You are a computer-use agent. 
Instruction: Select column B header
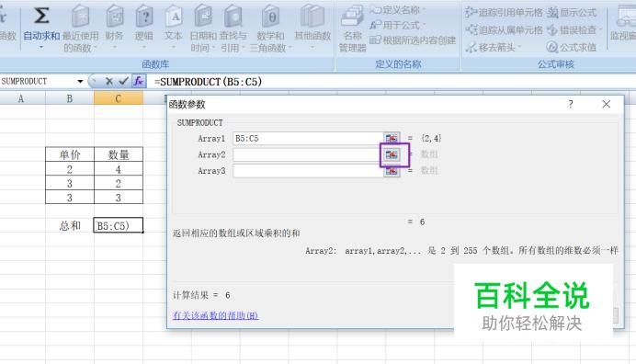coord(69,98)
